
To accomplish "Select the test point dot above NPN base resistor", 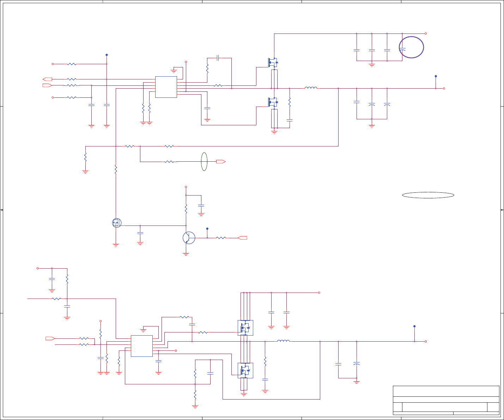I will (207, 229).
